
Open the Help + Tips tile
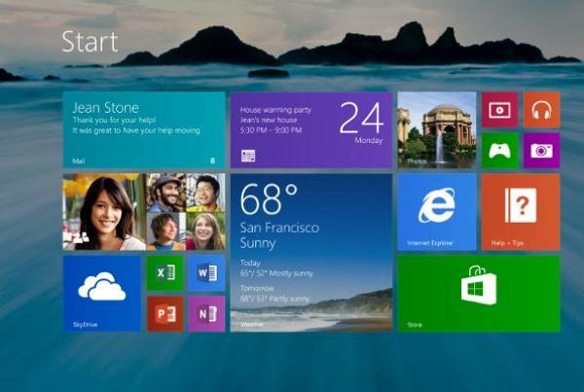coord(520,211)
